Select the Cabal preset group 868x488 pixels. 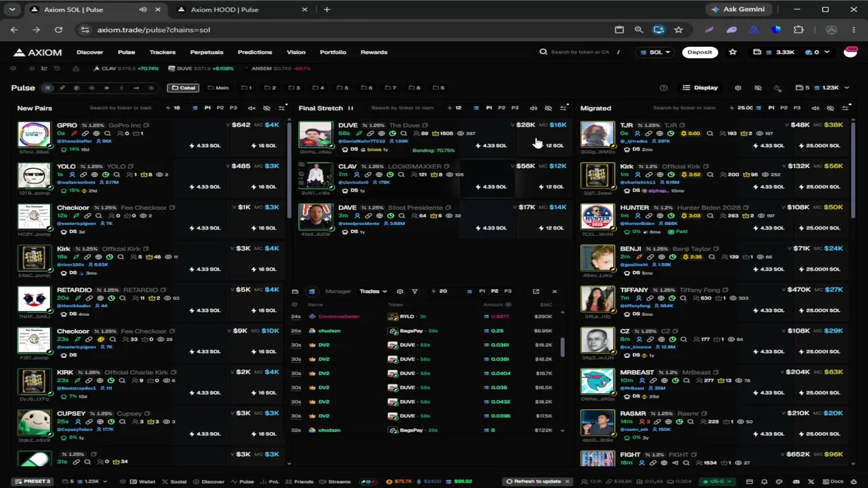(183, 87)
